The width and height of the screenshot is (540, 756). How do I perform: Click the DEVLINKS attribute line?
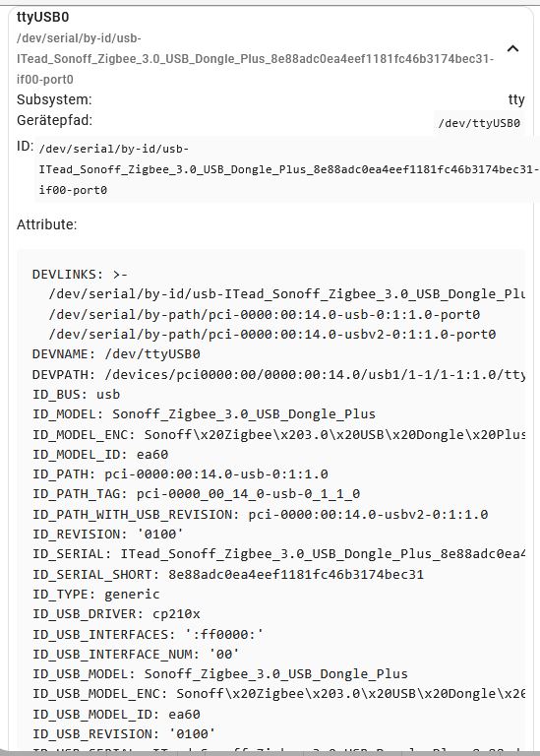(80, 275)
